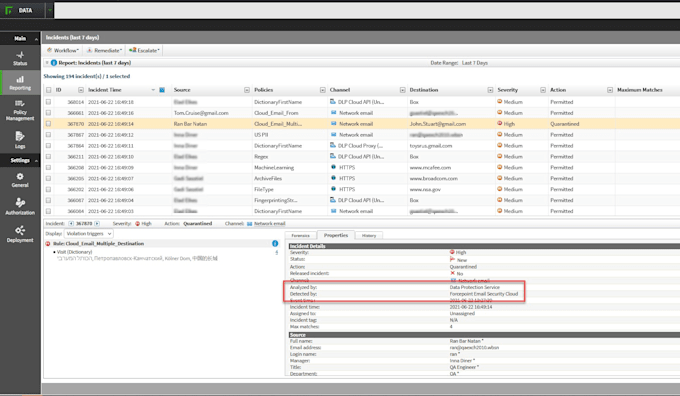Viewport: 680px width, 396px height.
Task: Open the Channel column filter menu
Action: pyautogui.click(x=402, y=90)
